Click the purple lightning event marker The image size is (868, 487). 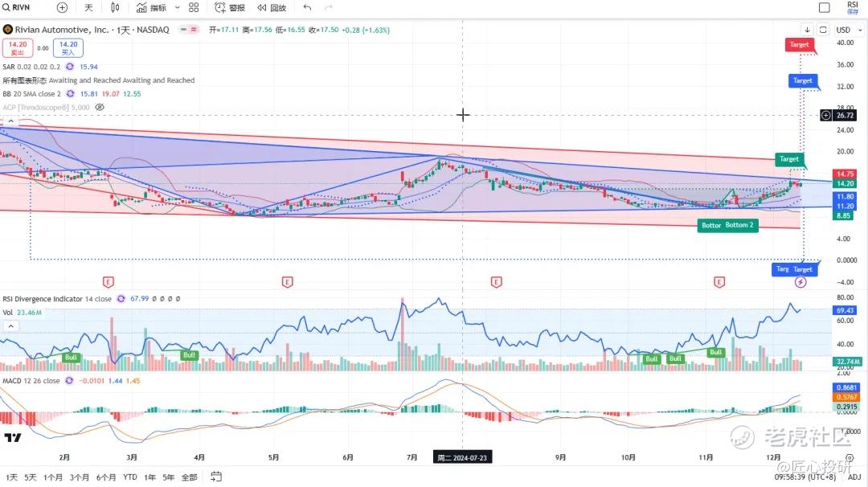tap(800, 282)
